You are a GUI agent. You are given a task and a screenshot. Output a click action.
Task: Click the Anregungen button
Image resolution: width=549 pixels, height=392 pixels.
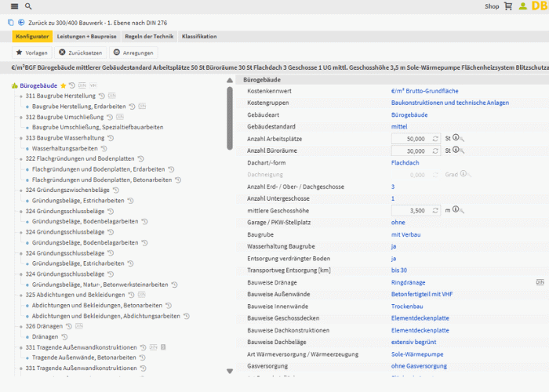tap(133, 53)
